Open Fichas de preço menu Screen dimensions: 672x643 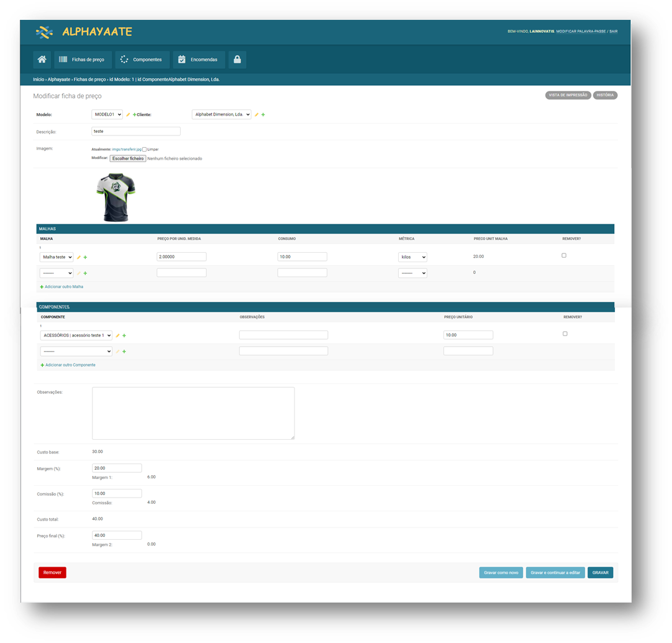coord(83,60)
